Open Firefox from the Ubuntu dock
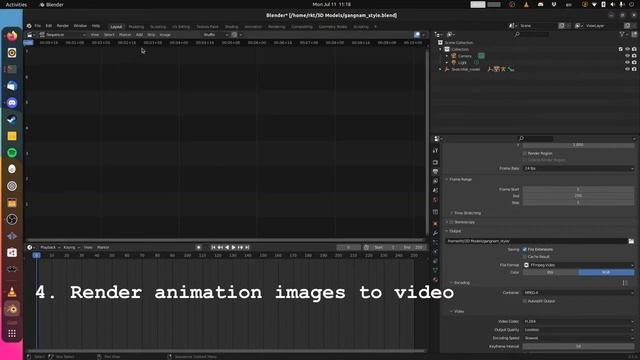 pyautogui.click(x=12, y=36)
